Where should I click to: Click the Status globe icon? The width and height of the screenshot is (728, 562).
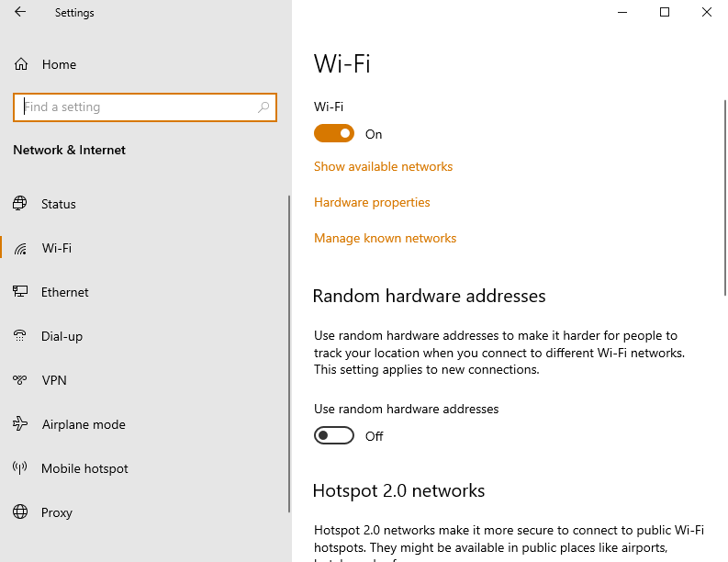(x=20, y=204)
